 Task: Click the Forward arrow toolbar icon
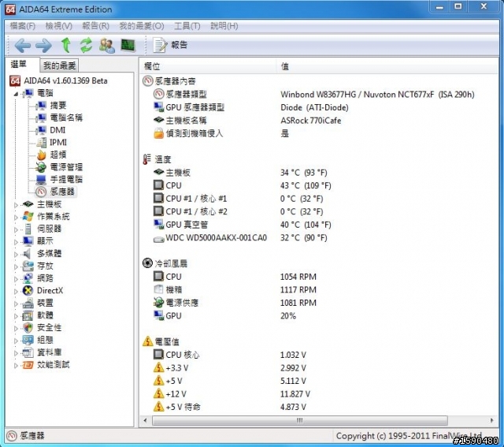point(43,46)
